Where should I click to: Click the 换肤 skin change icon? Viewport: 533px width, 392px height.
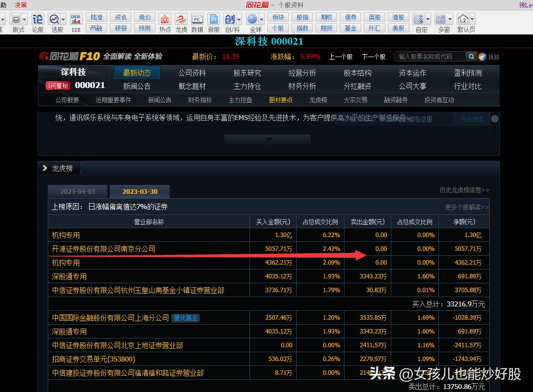[x=482, y=57]
